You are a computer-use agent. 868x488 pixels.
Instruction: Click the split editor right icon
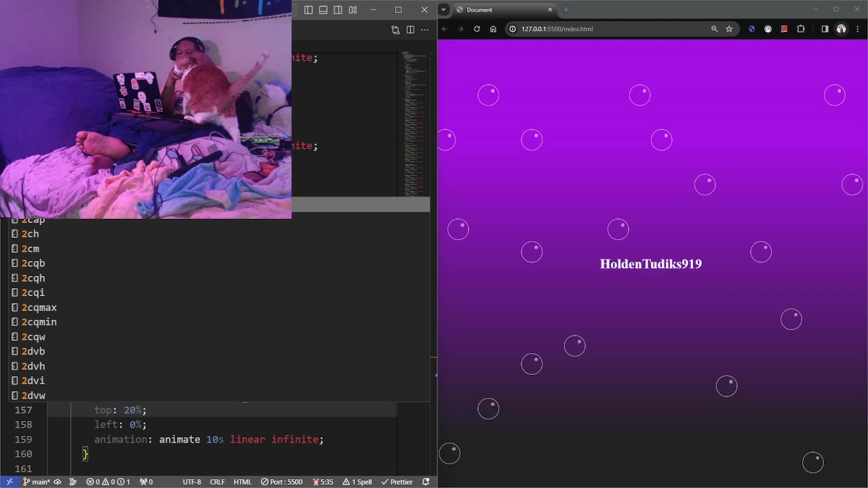click(410, 30)
